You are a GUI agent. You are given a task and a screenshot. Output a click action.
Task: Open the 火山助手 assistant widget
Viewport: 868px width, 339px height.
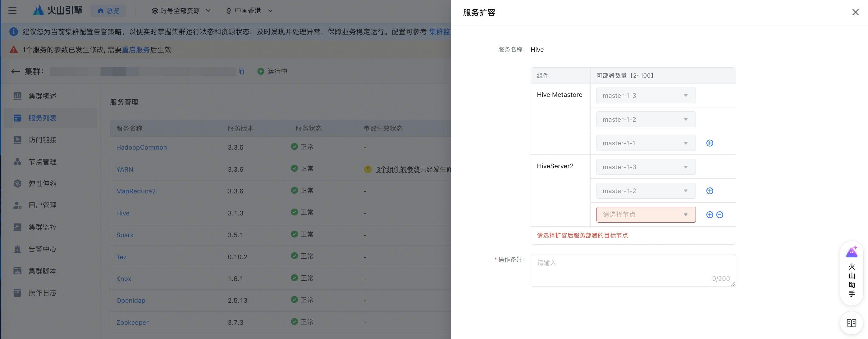[852, 273]
